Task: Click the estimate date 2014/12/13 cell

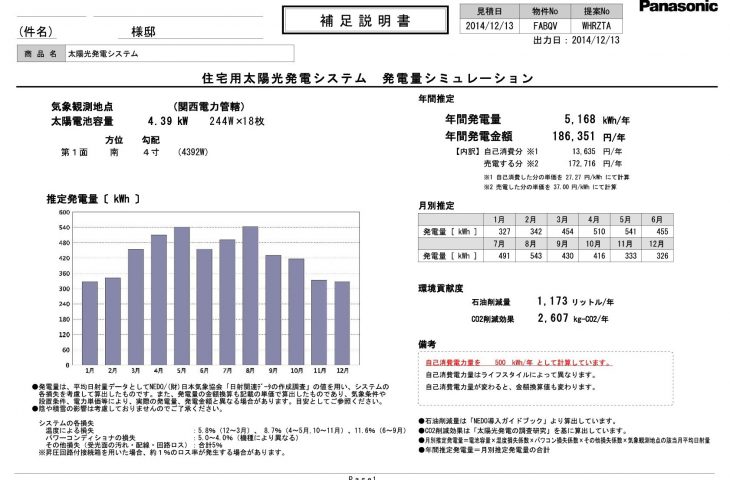Action: click(x=489, y=26)
